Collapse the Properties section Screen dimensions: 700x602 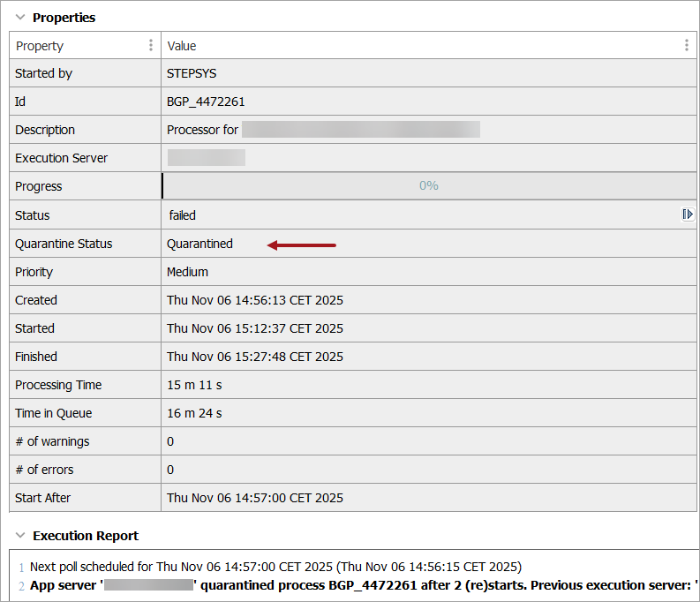pyautogui.click(x=20, y=17)
